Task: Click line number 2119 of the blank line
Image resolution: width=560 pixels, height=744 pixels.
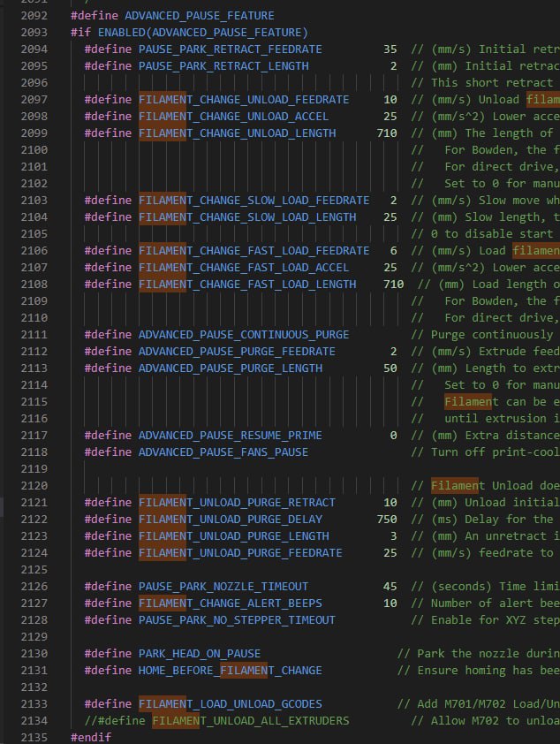Action: click(x=34, y=469)
